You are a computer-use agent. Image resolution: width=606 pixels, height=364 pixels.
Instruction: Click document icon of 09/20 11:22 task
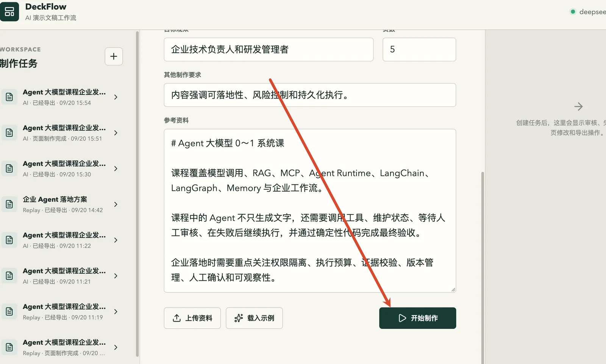click(x=9, y=240)
